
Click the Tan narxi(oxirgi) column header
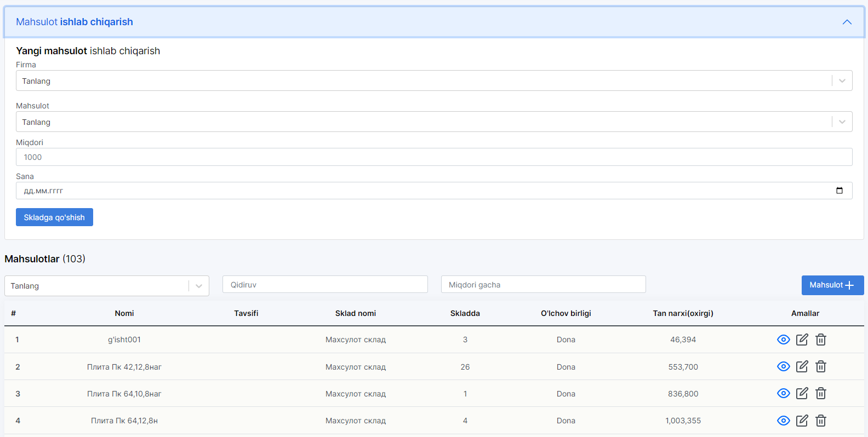pyautogui.click(x=683, y=313)
